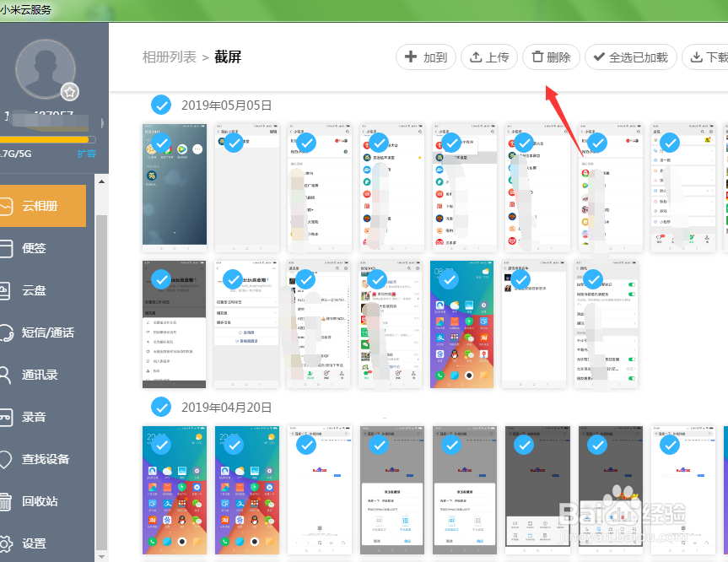Deselect the first 04月20日 home screen screenshot

(162, 445)
